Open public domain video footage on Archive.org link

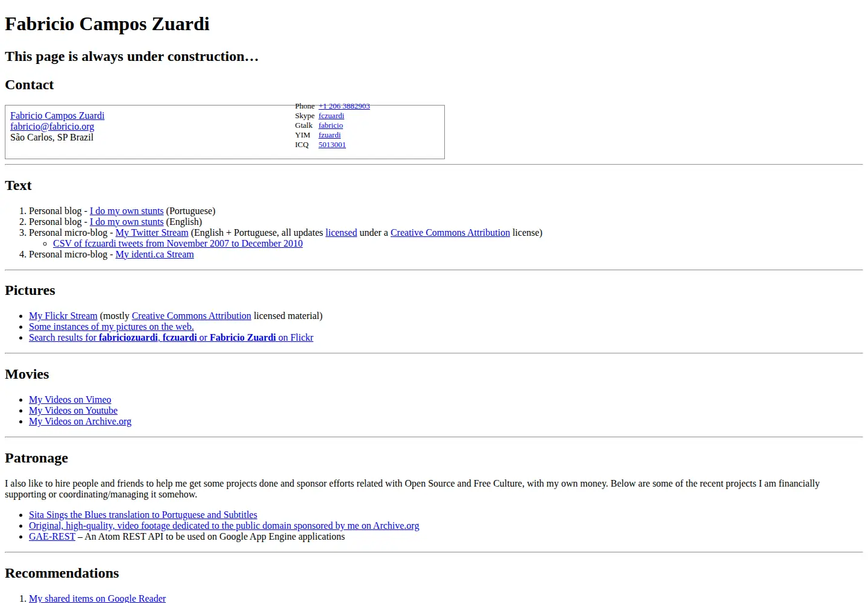click(x=224, y=526)
